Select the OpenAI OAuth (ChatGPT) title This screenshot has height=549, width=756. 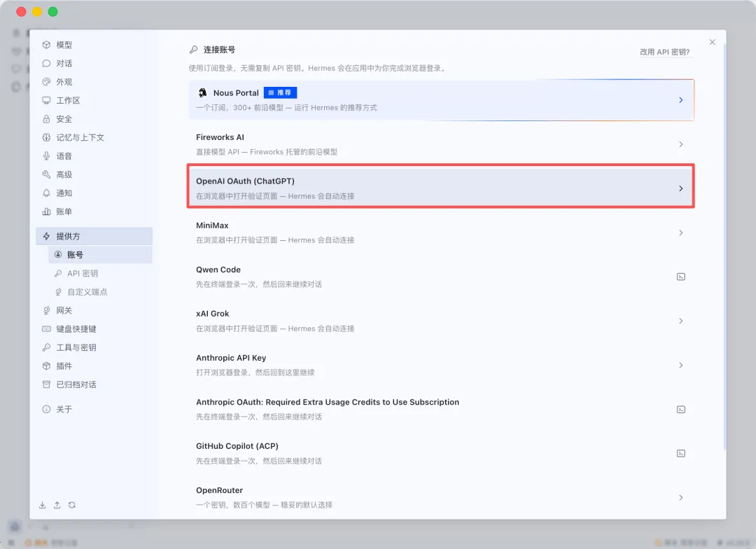(245, 181)
